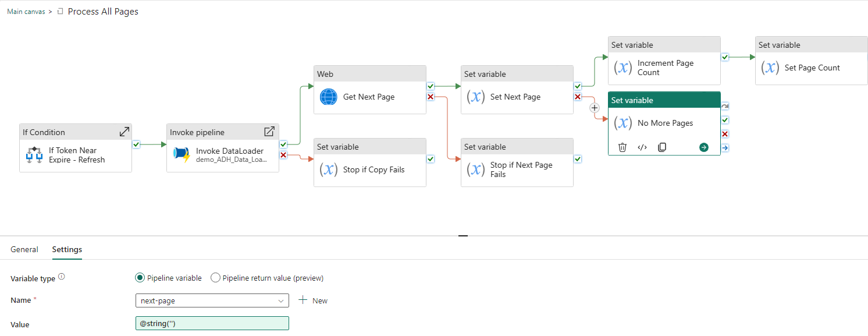Click success output of Invoke DataLoader
This screenshot has height=336, width=868.
coord(283,144)
